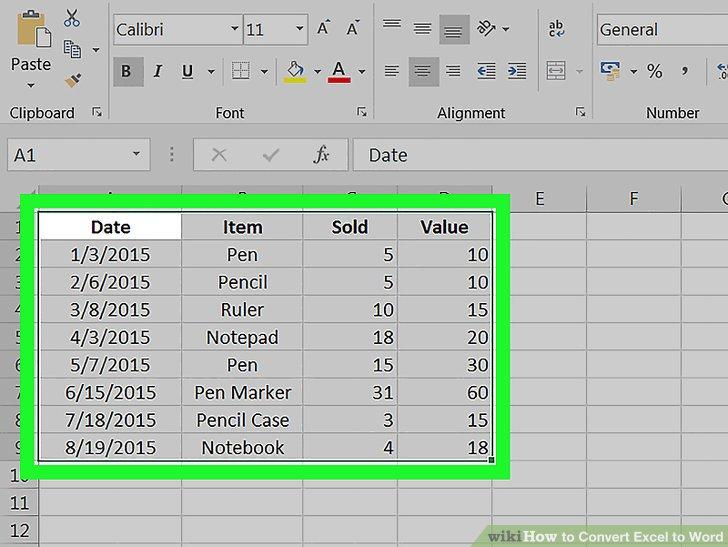This screenshot has width=728, height=547.
Task: Apply the Borders button
Action: point(241,71)
